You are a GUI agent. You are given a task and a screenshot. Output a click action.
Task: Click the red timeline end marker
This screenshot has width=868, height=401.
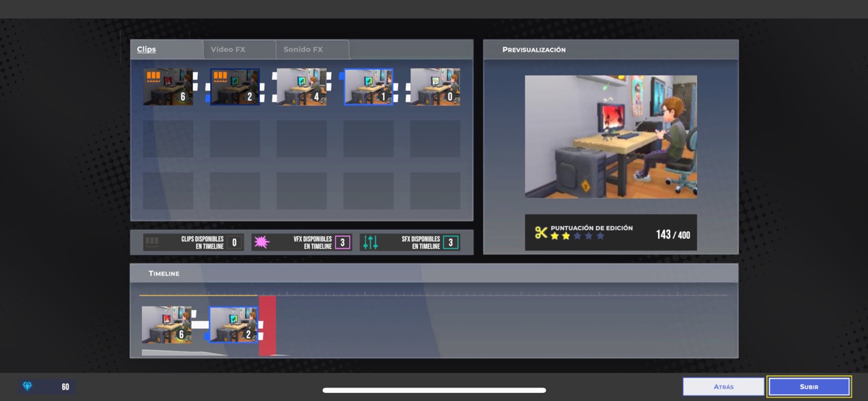tap(267, 326)
